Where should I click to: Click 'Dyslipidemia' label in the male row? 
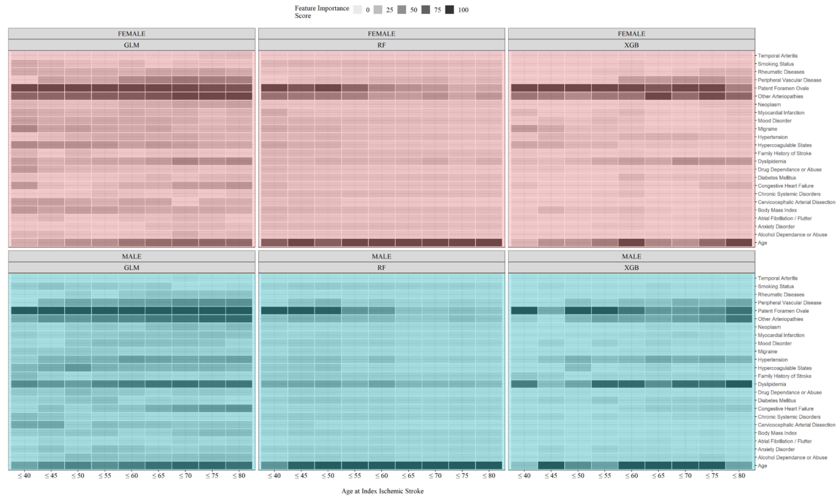[772, 384]
